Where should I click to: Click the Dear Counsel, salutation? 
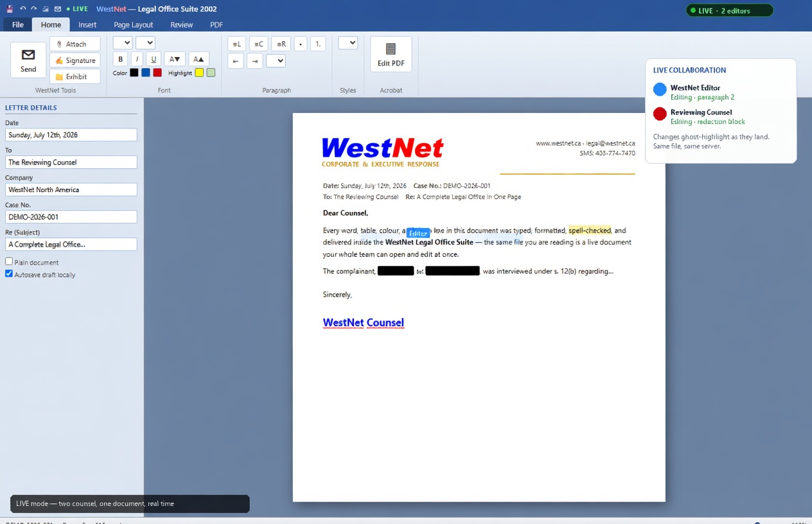(x=346, y=213)
